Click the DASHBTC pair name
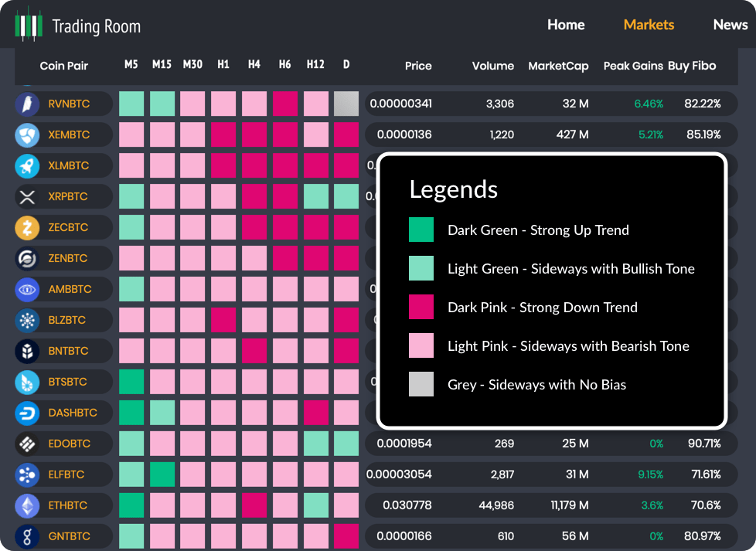This screenshot has width=756, height=551. pyautogui.click(x=73, y=413)
